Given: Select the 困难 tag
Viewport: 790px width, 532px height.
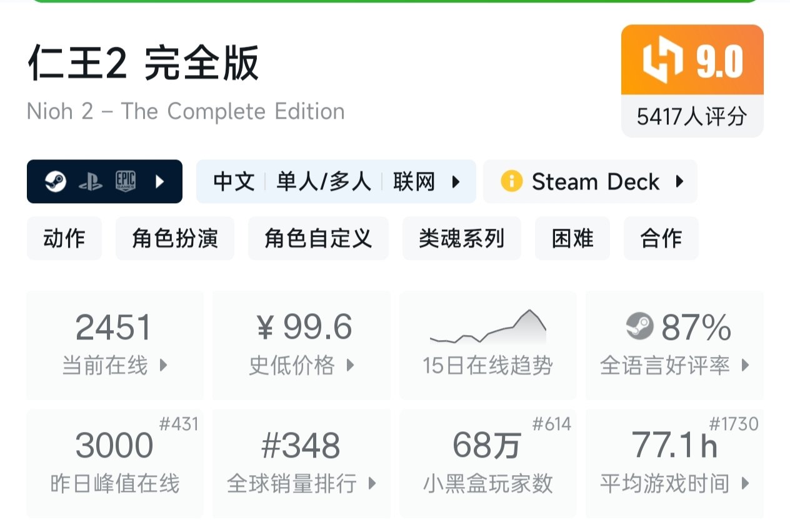Looking at the screenshot, I should coord(572,238).
